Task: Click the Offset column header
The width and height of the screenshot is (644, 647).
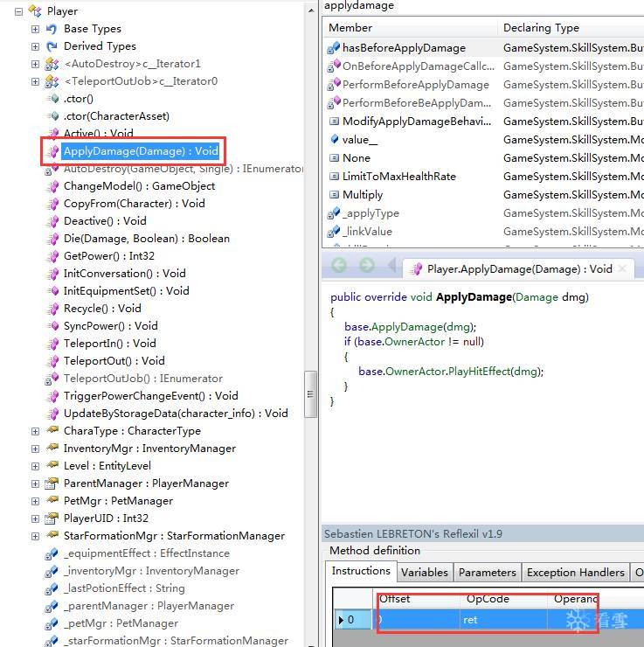Action: [417, 599]
